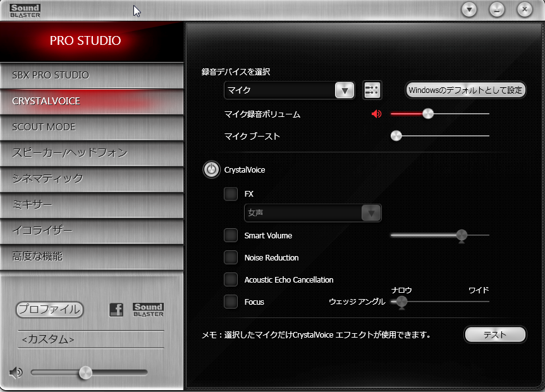Enable the FX checkbox
The image size is (545, 392).
(x=231, y=194)
